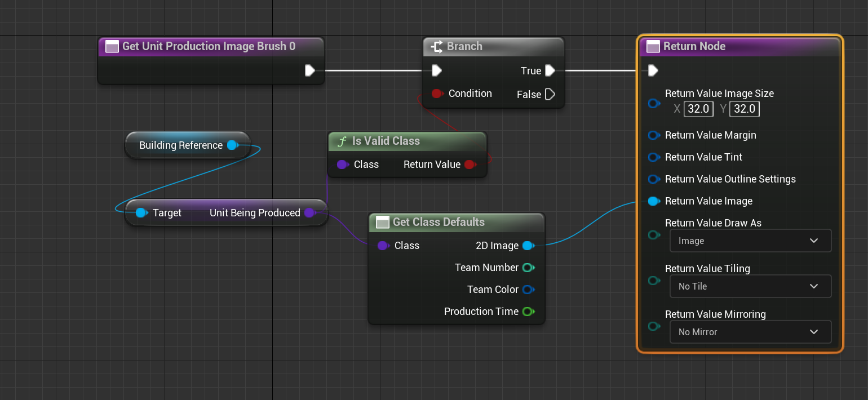Click the Team Number output pin
868x400 pixels.
[528, 268]
